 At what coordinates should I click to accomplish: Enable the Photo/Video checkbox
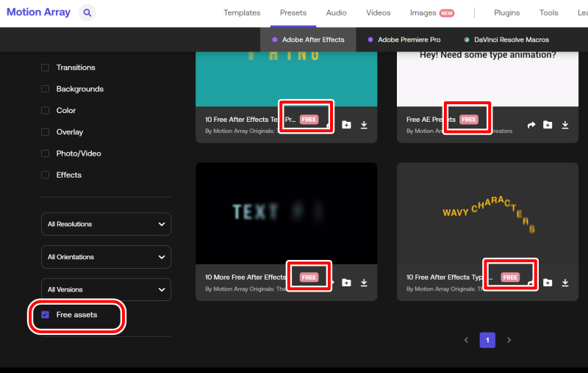pyautogui.click(x=45, y=153)
